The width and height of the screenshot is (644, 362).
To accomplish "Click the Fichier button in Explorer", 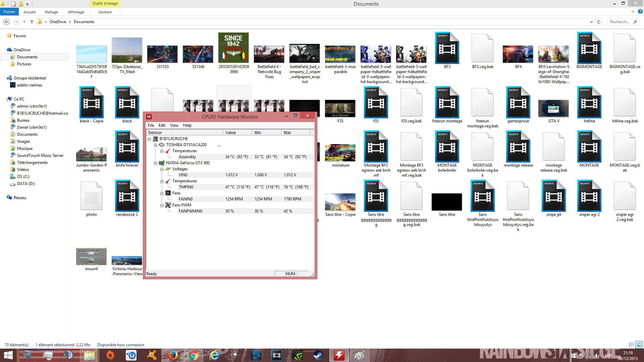I will coord(9,12).
